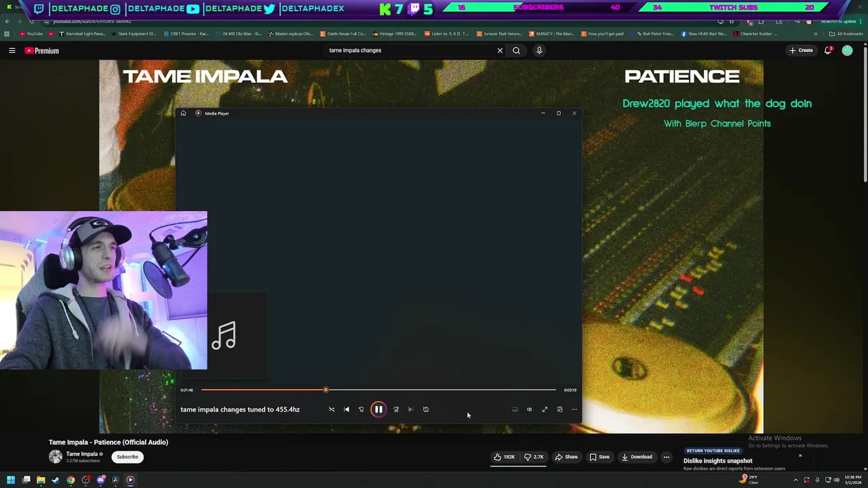Open Steam from the taskbar
868x488 pixels.
(x=56, y=480)
